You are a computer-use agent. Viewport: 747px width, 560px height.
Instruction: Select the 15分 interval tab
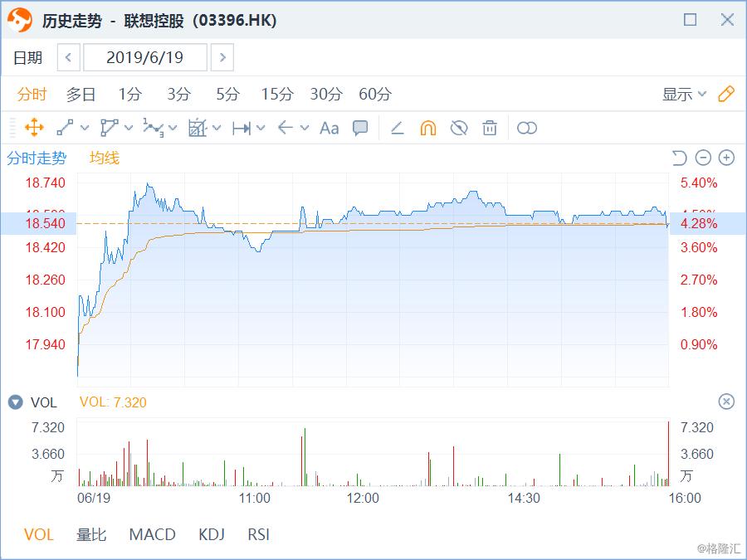pyautogui.click(x=276, y=94)
